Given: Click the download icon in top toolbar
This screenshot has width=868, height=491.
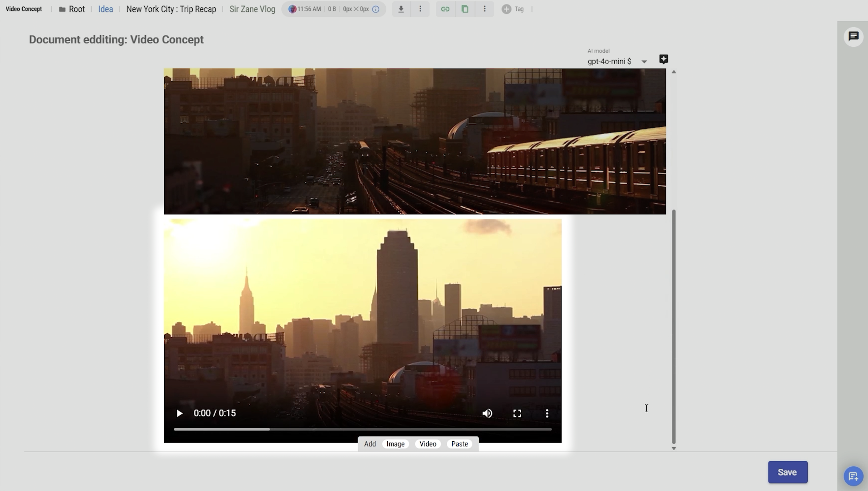Looking at the screenshot, I should point(401,9).
